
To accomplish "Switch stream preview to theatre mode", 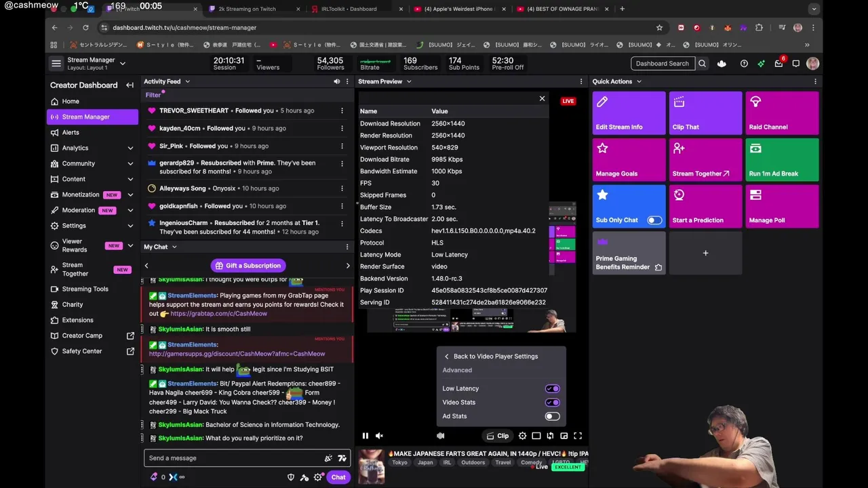I will click(536, 436).
